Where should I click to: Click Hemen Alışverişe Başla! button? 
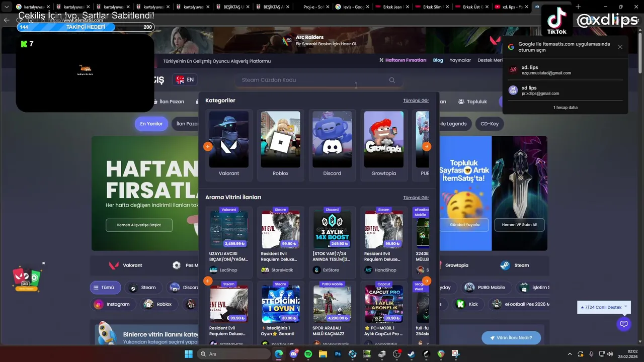click(x=139, y=225)
